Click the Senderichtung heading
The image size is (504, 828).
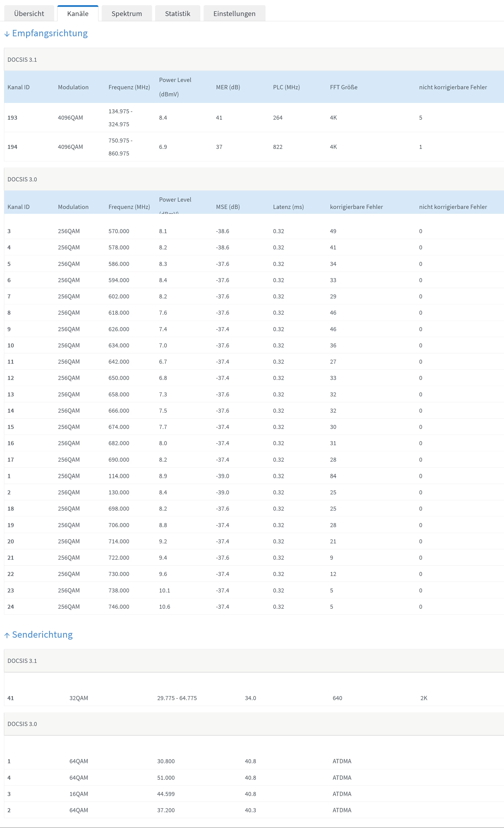click(x=42, y=634)
